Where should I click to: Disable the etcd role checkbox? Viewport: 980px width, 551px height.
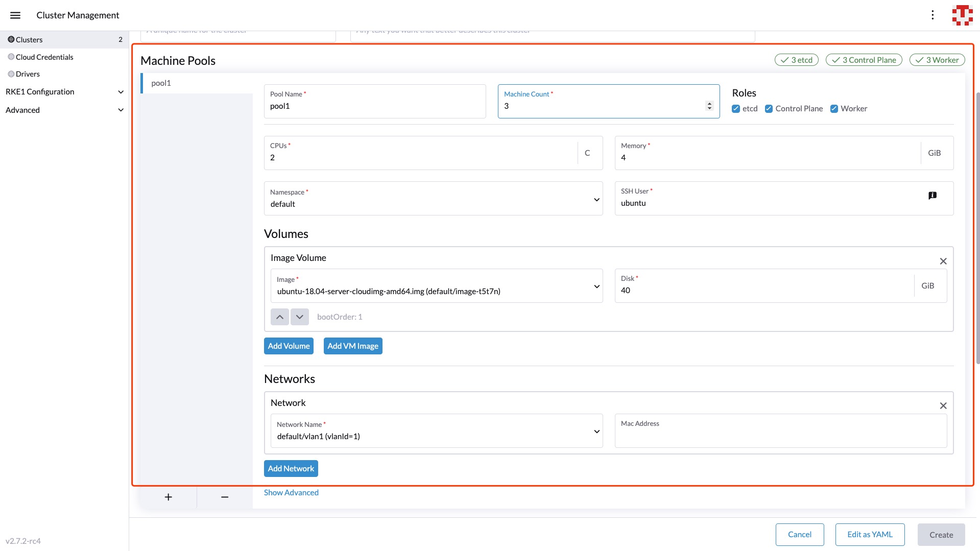coord(736,108)
